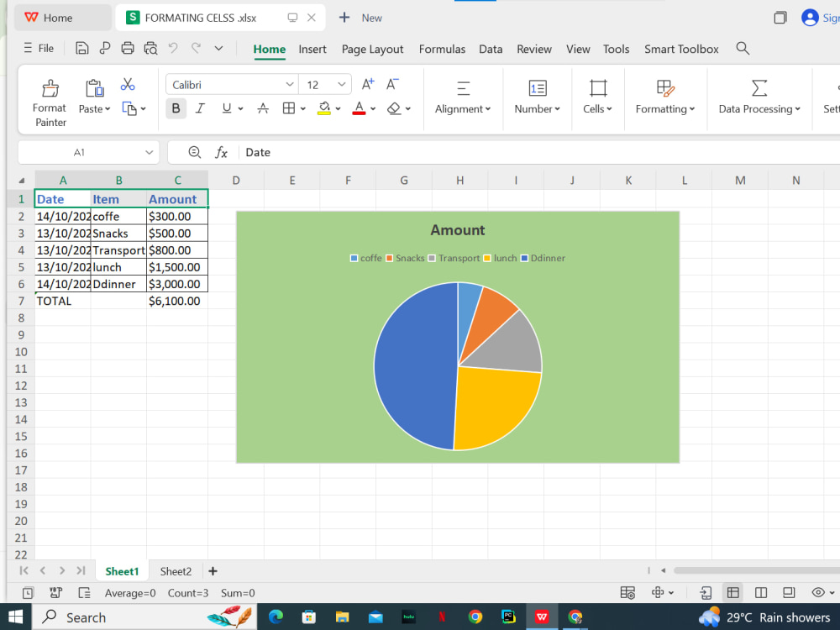Expand the Name Box A1 dropdown

(x=149, y=153)
